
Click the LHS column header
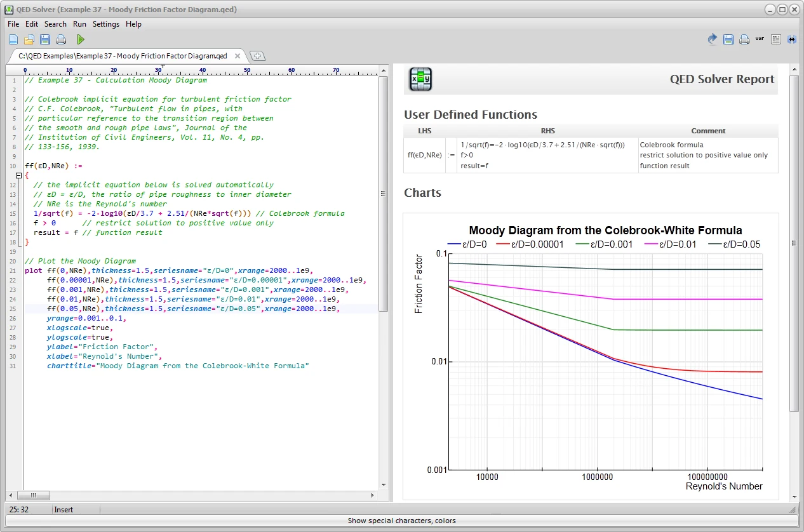[x=424, y=131]
